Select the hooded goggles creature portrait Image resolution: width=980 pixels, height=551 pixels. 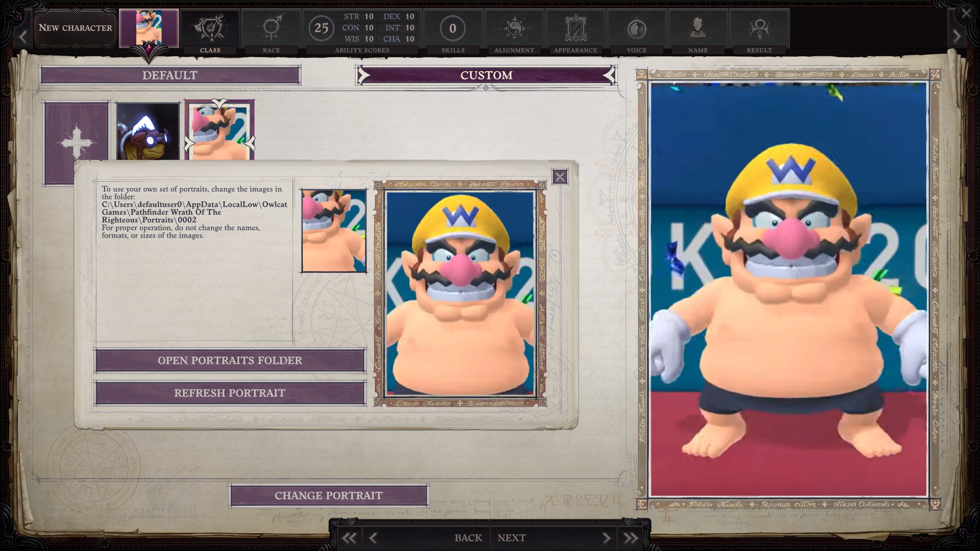pyautogui.click(x=147, y=131)
